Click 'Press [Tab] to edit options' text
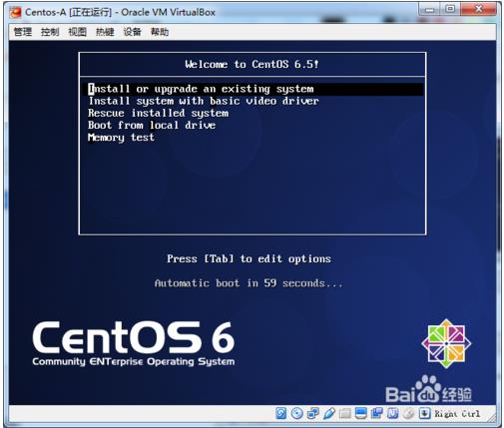Screen dimensions: 504x428 [x=249, y=258]
